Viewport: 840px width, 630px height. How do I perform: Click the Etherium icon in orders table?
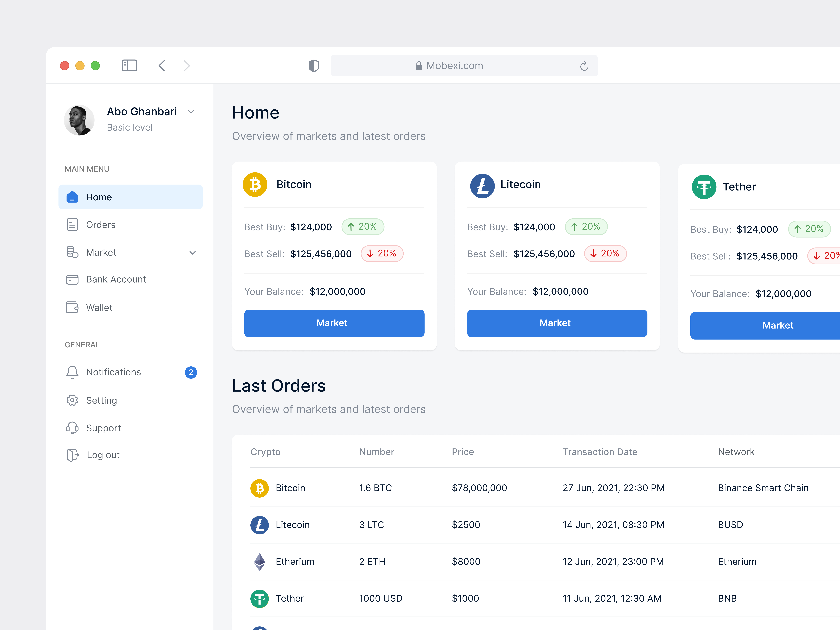260,562
